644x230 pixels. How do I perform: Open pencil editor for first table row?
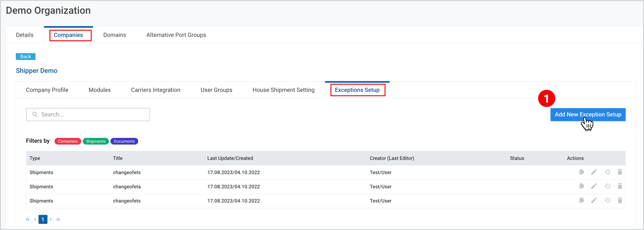pos(594,172)
